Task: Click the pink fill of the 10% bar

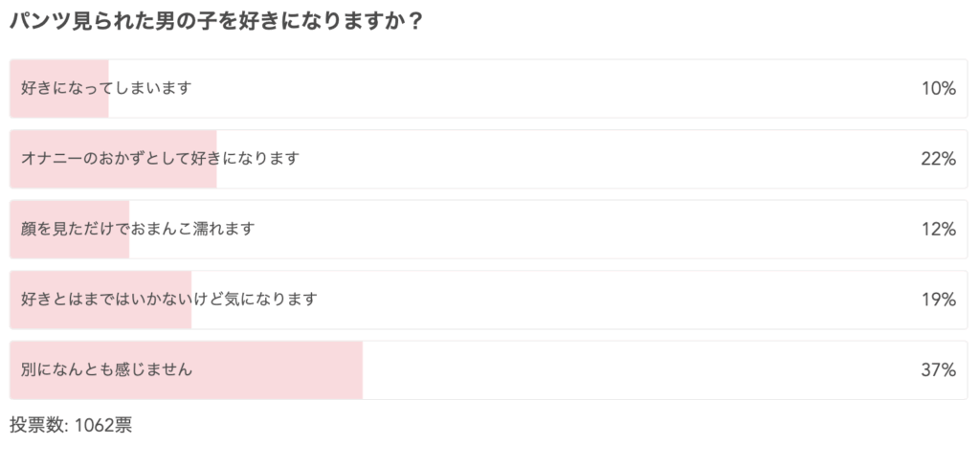Action: [59, 88]
